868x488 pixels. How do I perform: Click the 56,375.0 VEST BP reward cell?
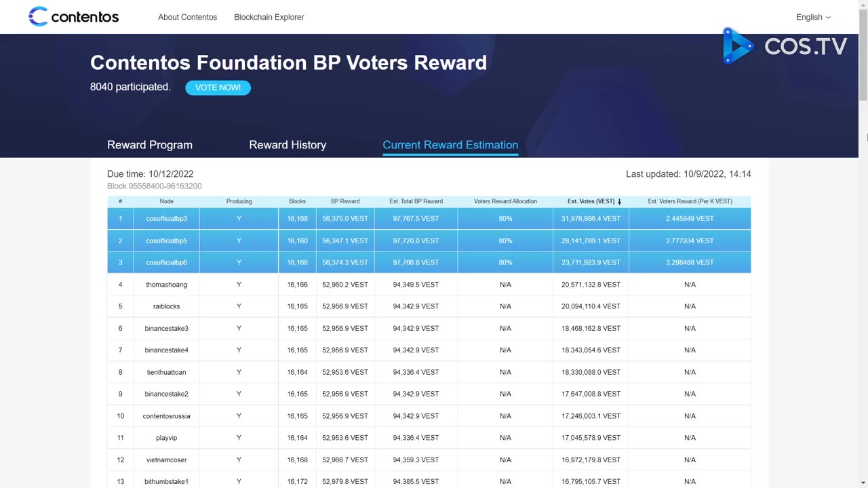[x=345, y=219]
